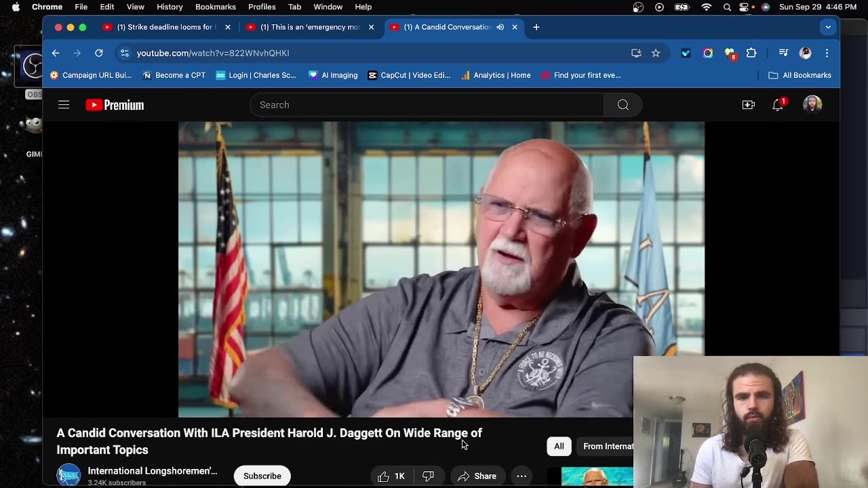
Task: Open the YouTube account avatar menu
Action: click(x=812, y=104)
